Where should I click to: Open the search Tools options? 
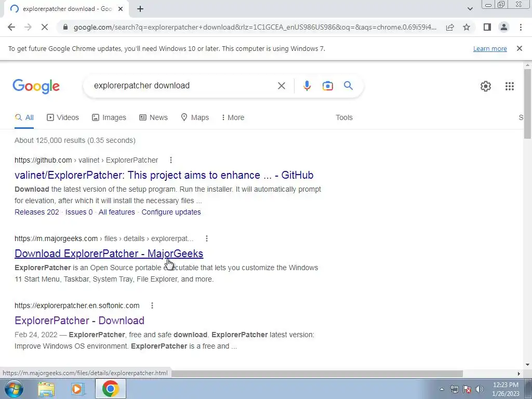(x=344, y=117)
